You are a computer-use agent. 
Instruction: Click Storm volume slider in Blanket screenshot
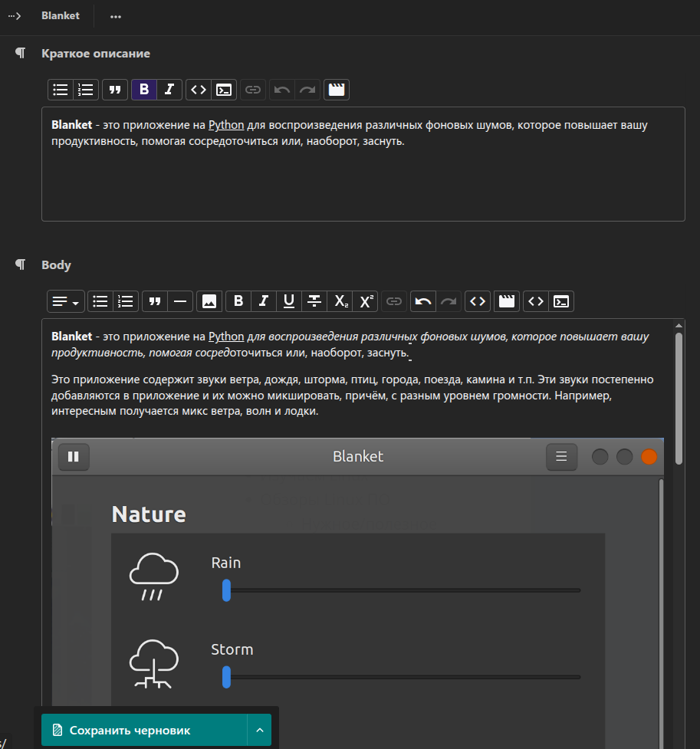(401, 678)
